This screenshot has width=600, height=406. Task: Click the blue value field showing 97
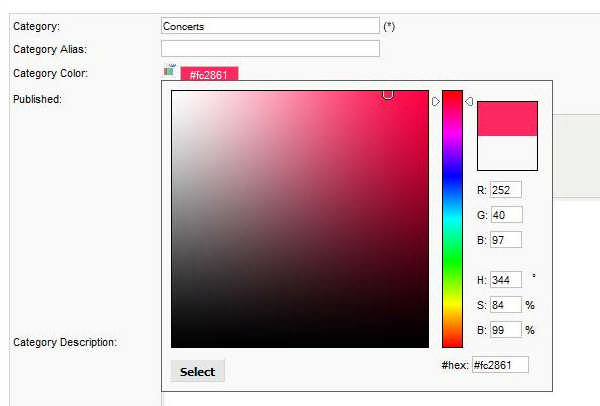[505, 240]
